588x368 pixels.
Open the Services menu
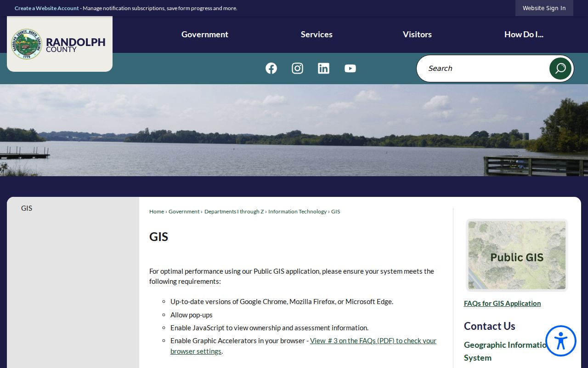click(x=317, y=34)
